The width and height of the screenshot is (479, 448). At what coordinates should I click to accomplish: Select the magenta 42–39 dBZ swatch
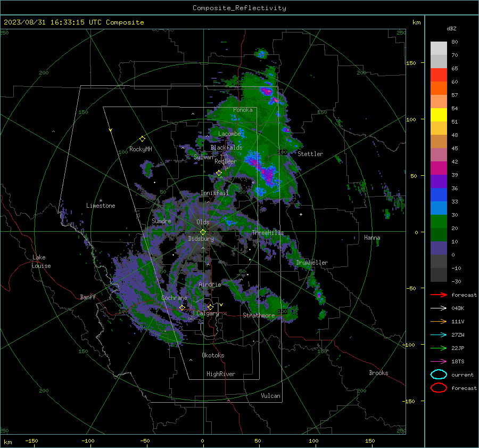coord(439,168)
